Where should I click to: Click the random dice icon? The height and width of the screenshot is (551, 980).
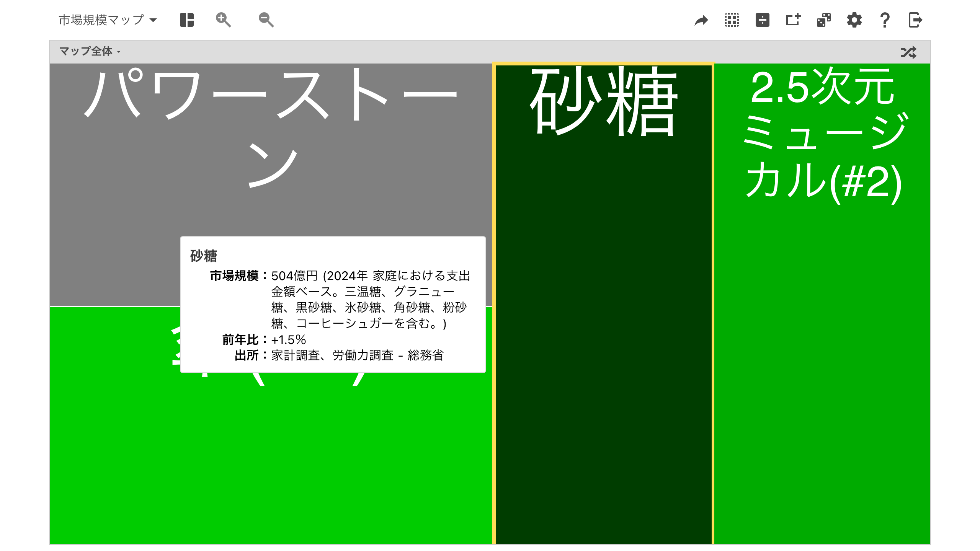824,20
